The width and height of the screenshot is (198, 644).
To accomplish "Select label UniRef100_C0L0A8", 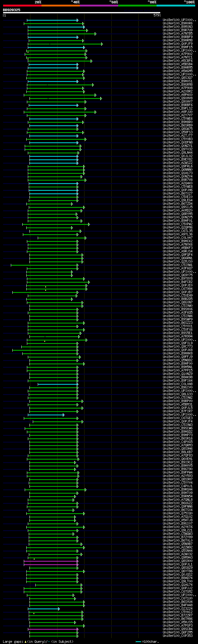I will (x=178, y=384).
